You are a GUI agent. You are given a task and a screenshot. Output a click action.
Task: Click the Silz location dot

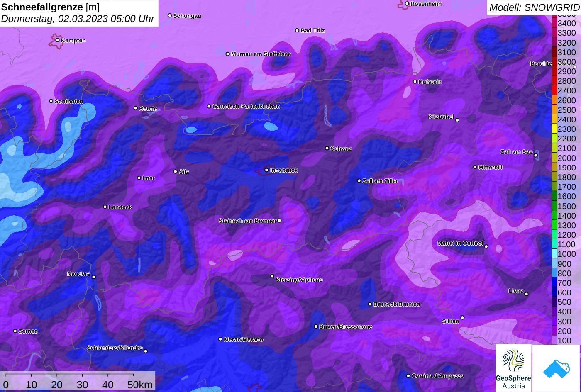click(176, 171)
